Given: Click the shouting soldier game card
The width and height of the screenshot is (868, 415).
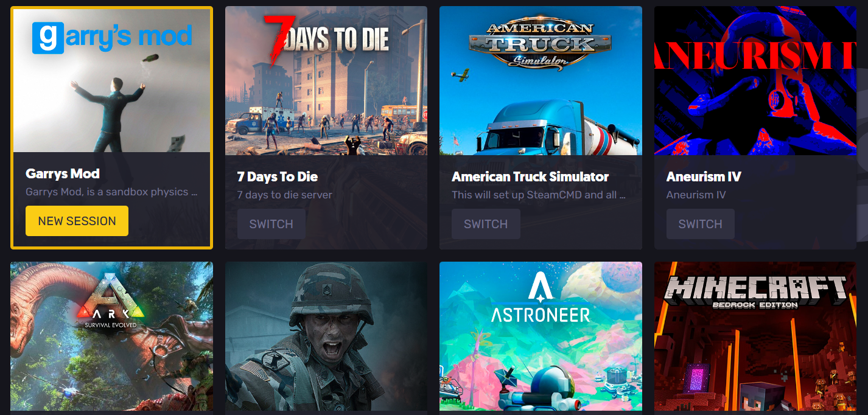Looking at the screenshot, I should coord(326,338).
